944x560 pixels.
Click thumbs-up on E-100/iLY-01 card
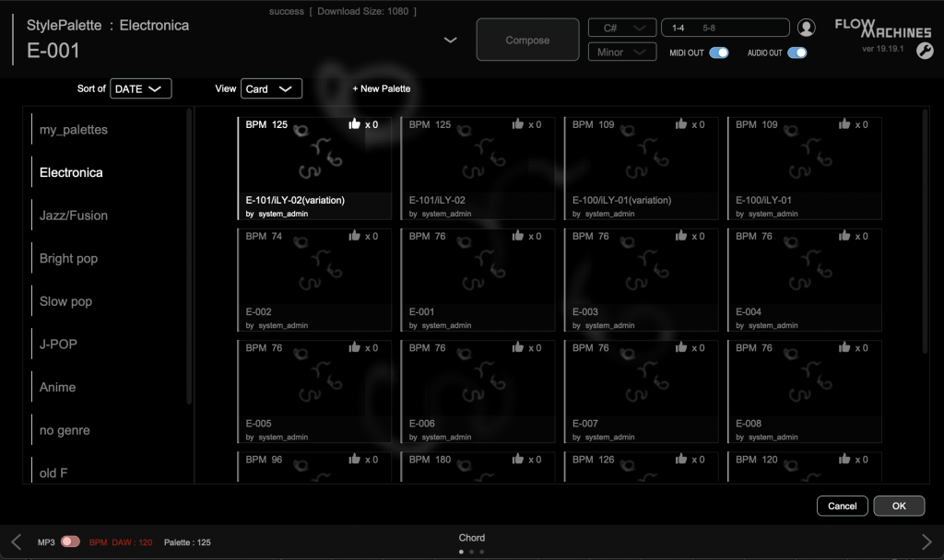click(844, 124)
